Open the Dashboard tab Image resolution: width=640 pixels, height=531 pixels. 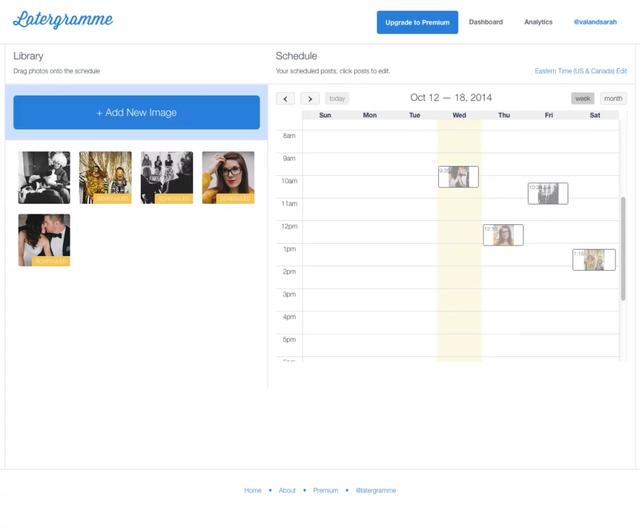(486, 22)
